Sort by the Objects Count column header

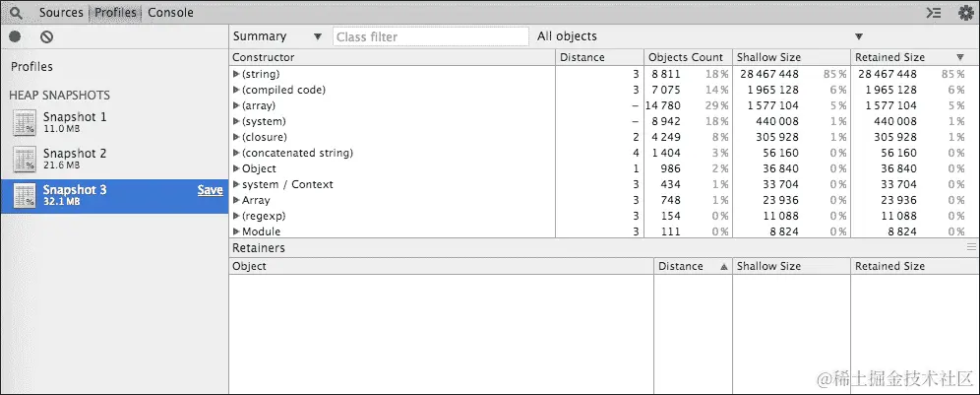[x=688, y=57]
